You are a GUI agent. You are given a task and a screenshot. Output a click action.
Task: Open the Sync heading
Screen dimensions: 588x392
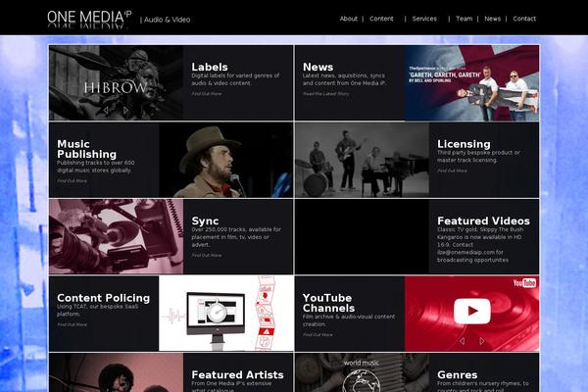pos(205,220)
